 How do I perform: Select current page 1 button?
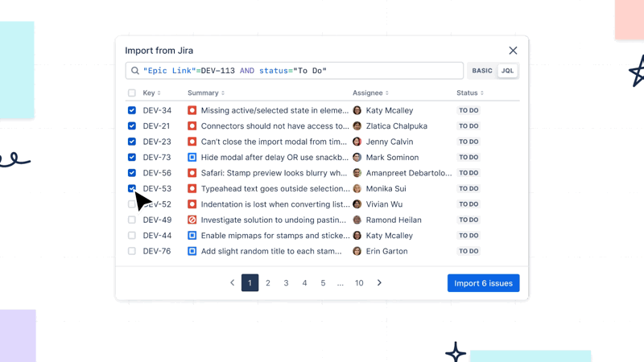pos(250,283)
